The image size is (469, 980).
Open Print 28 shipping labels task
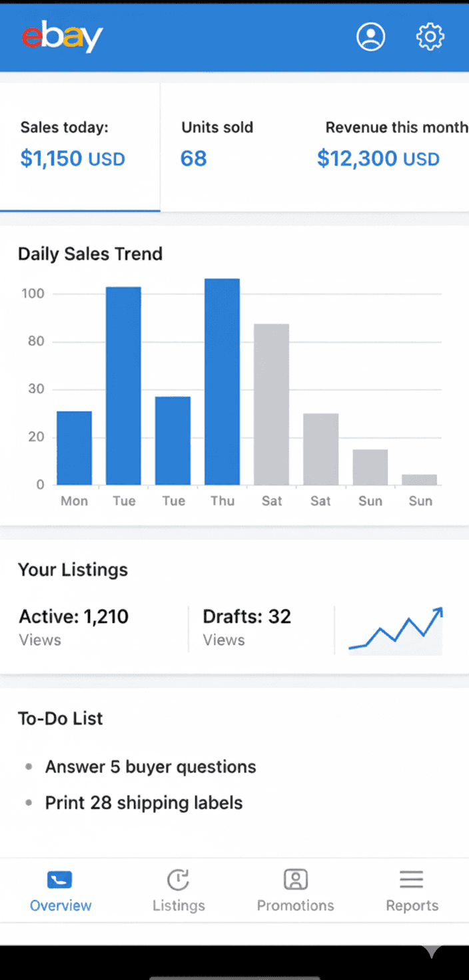click(x=144, y=803)
